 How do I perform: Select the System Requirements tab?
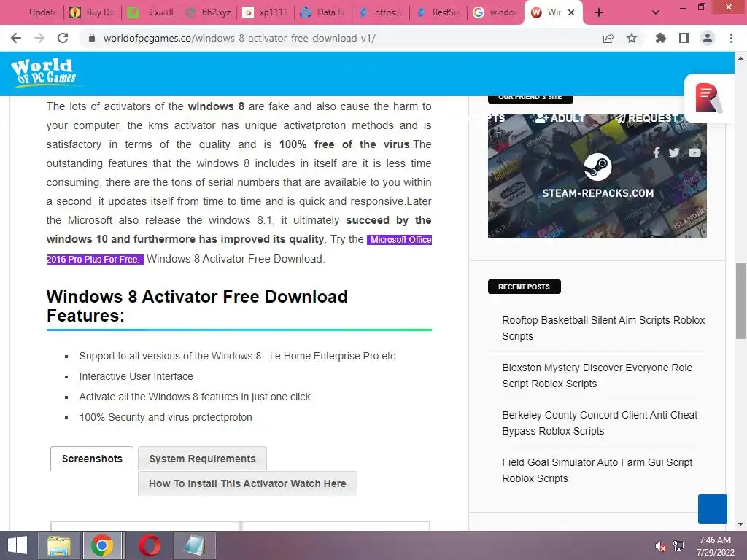coord(203,459)
